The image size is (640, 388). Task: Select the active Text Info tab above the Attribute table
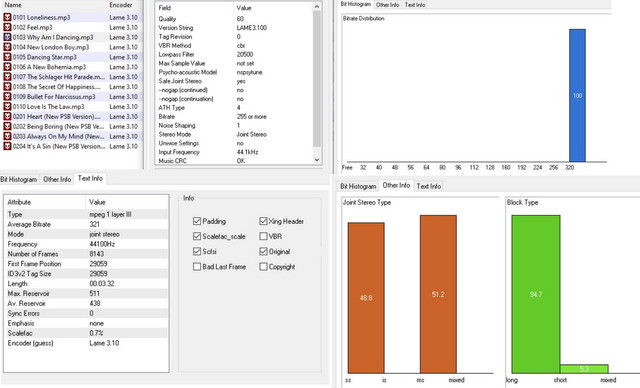[90, 178]
